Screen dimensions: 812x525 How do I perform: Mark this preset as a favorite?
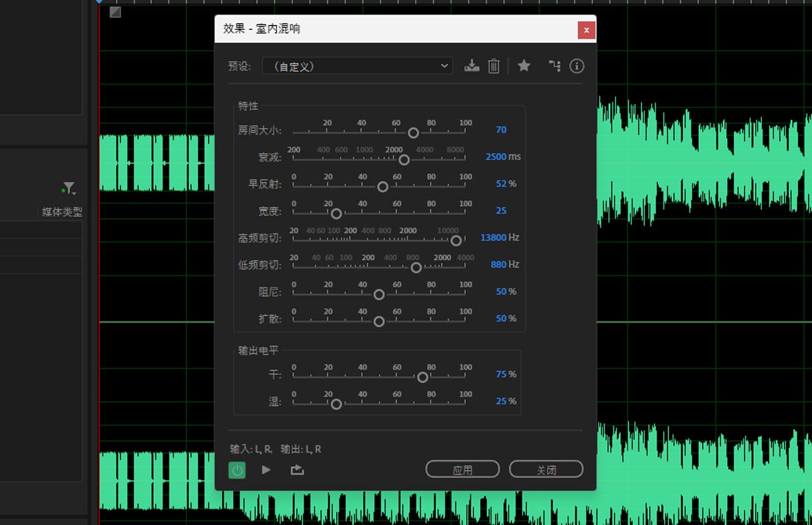pos(524,66)
